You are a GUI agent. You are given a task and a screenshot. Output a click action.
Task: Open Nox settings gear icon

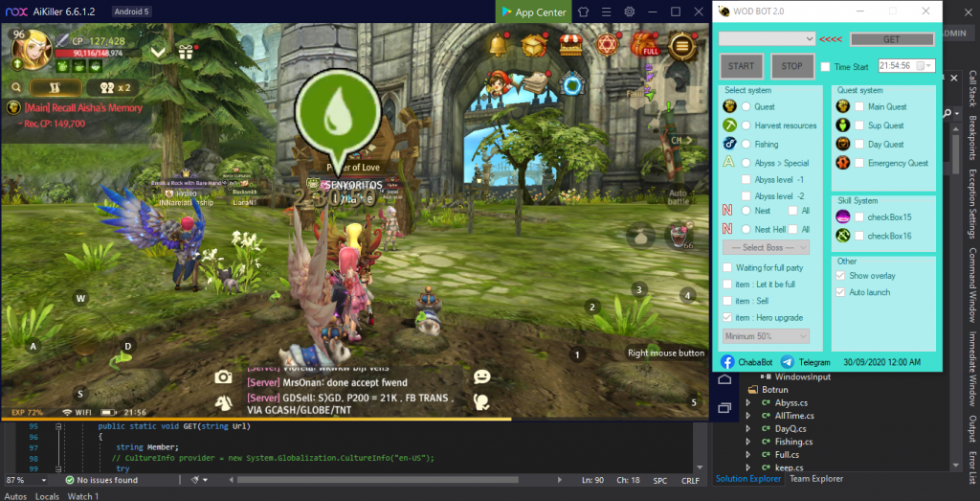click(630, 11)
